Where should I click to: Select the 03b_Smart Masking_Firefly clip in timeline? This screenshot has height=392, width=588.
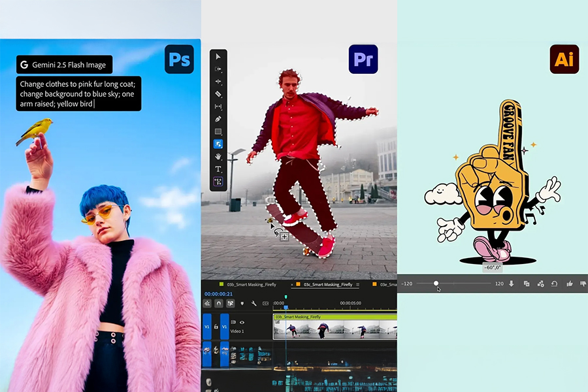click(335, 327)
